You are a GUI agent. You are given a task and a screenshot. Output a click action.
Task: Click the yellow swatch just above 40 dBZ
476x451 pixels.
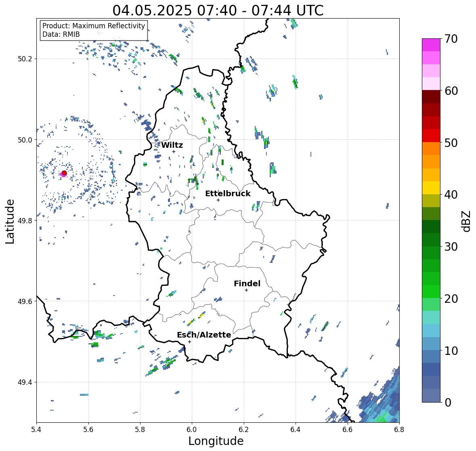coord(431,188)
